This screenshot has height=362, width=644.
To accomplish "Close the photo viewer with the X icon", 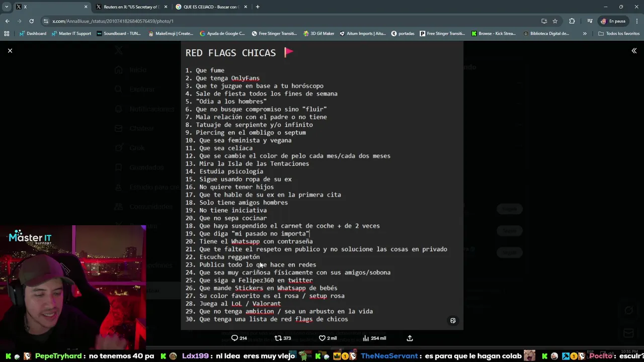I will [x=10, y=50].
